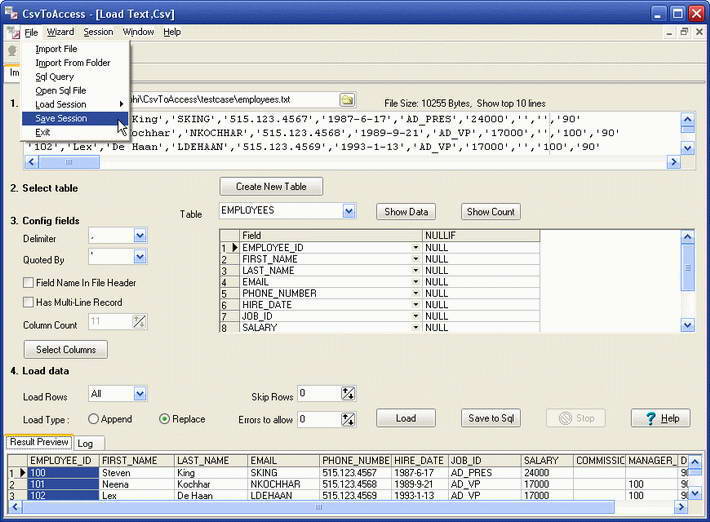Click the toolbar icon below the File menu
710x522 pixels.
(x=12, y=51)
